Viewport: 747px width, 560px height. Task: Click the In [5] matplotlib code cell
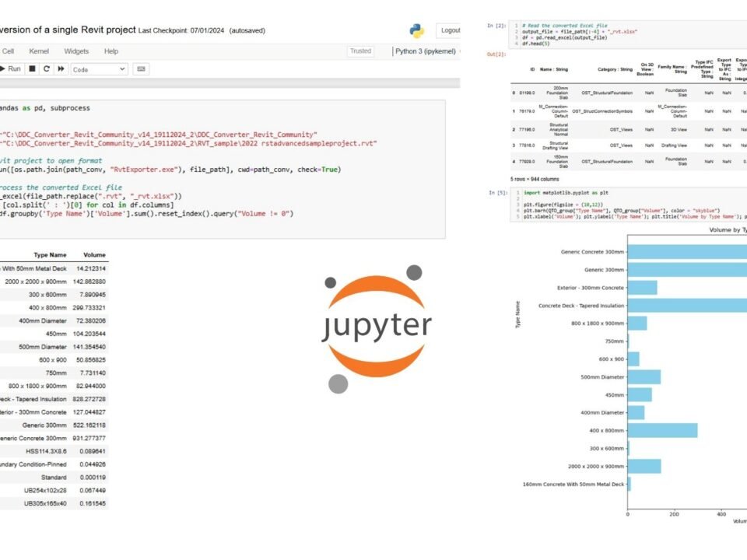pos(629,205)
